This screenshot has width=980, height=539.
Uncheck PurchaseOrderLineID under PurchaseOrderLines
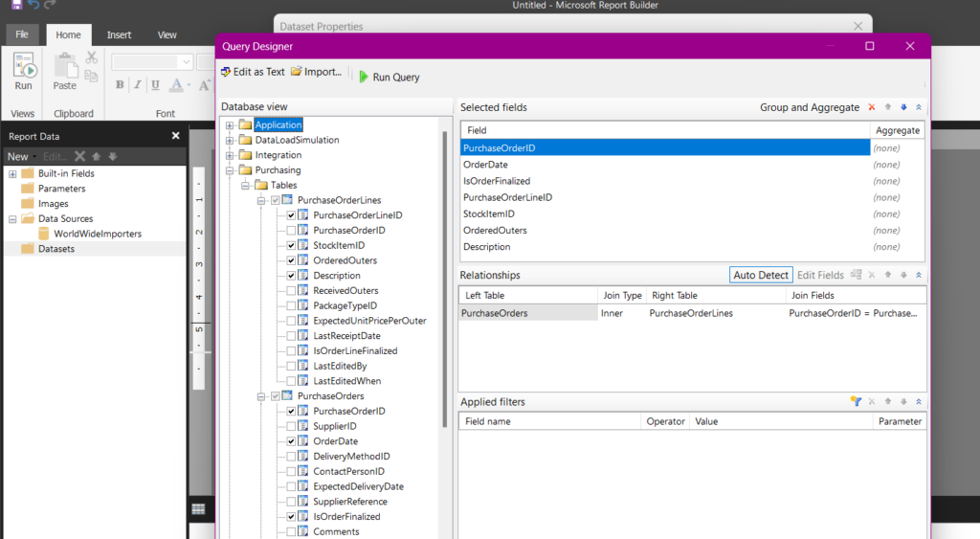(x=291, y=215)
